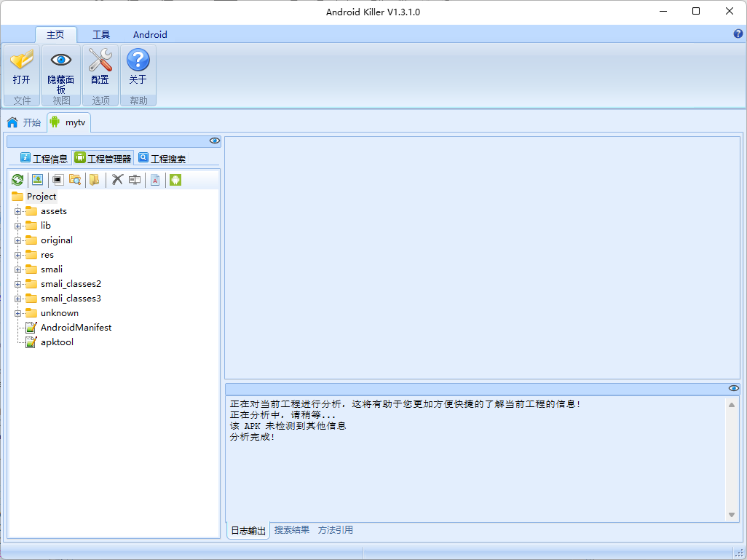Screen dimensions: 747x560
Task: Click the black window icon in project toolbar
Action: point(58,180)
